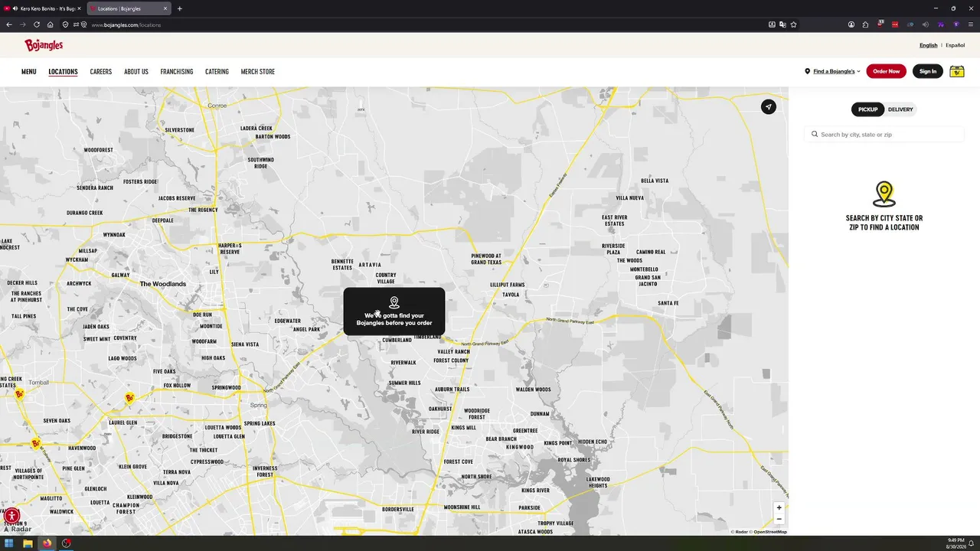Open the Windows Start menu

coord(9,543)
